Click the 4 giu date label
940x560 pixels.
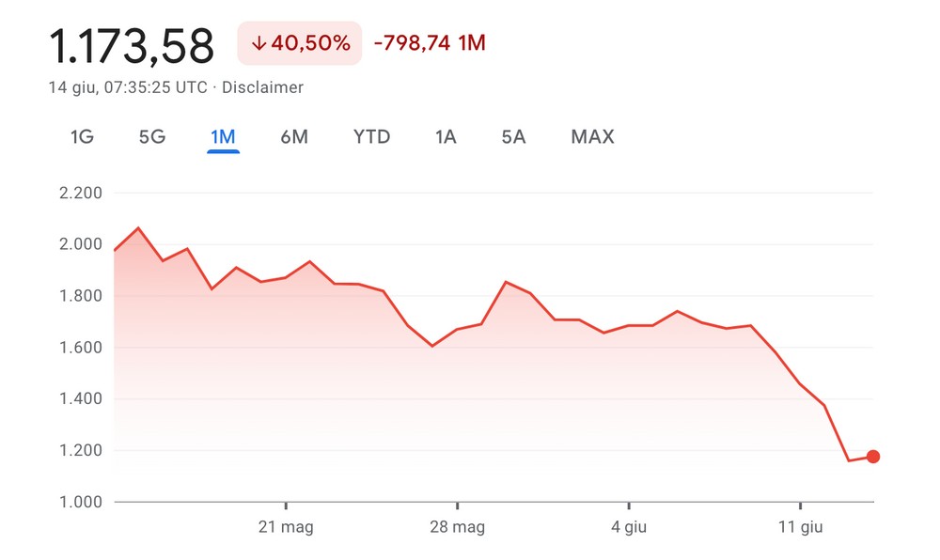coord(629,528)
